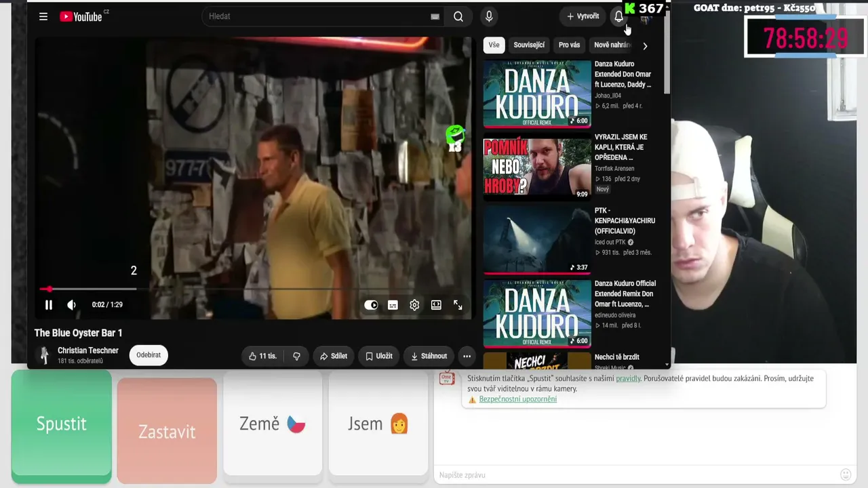The height and width of the screenshot is (488, 868).
Task: Share the video via Sdílet
Action: pyautogui.click(x=334, y=356)
